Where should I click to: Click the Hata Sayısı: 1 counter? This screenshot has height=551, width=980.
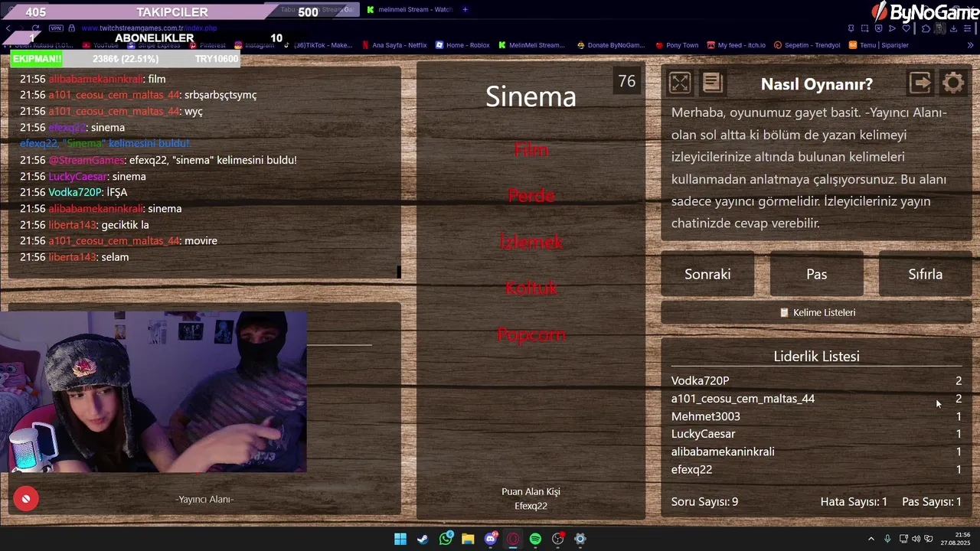854,502
